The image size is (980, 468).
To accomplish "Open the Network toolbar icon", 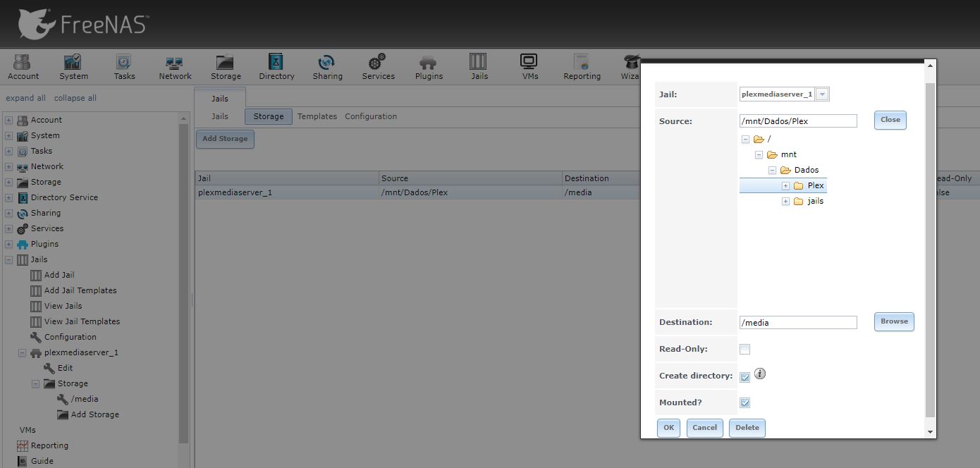I will (175, 67).
